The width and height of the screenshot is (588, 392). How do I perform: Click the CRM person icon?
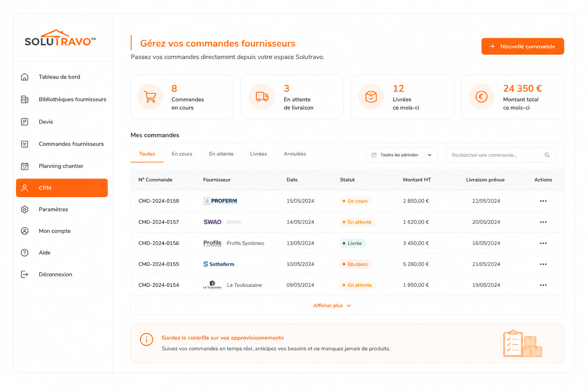24,188
